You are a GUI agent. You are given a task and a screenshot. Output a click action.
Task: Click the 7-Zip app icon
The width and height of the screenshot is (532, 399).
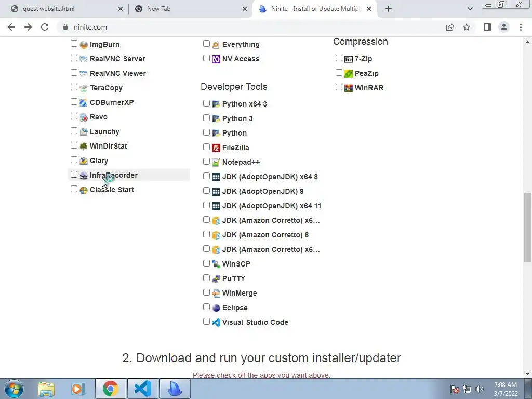pyautogui.click(x=349, y=59)
